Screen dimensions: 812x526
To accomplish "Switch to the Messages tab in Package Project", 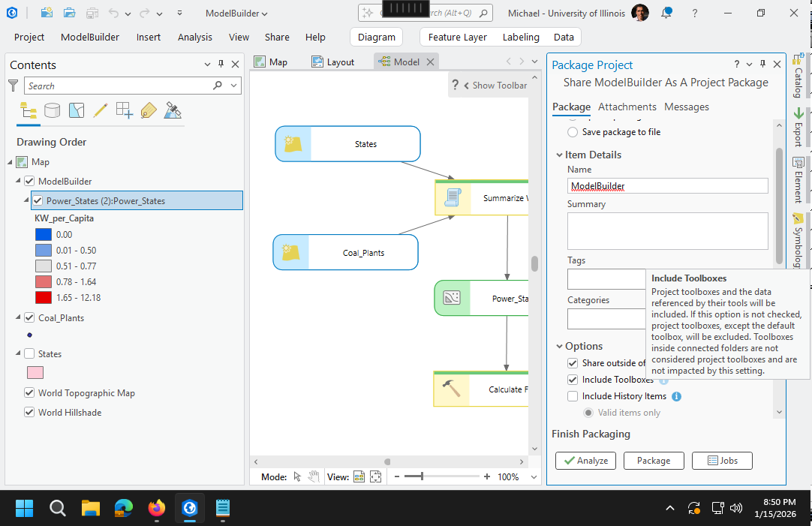I will 686,107.
